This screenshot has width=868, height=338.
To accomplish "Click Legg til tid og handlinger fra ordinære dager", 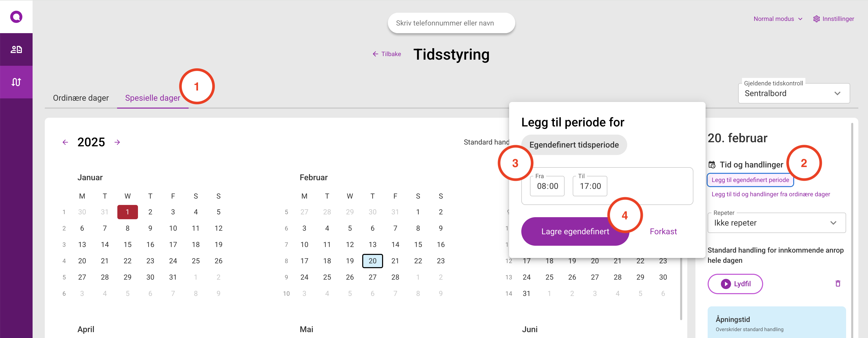I will (x=770, y=194).
